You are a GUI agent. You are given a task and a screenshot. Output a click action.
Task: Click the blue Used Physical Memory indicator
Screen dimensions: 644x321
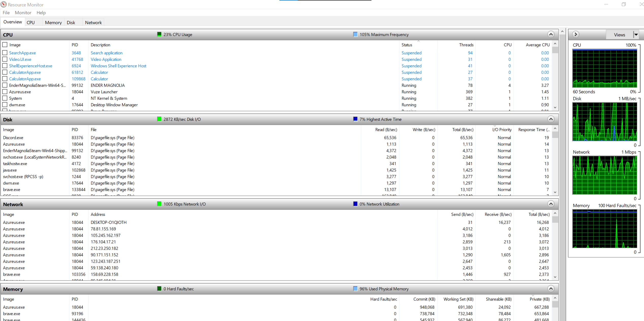355,289
